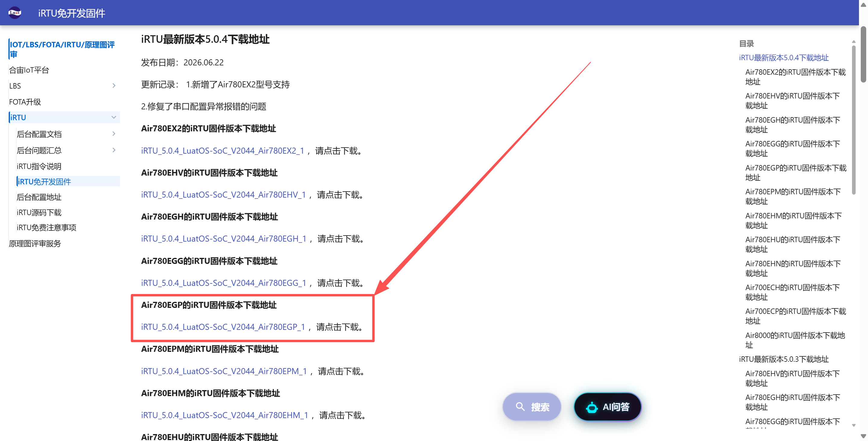This screenshot has height=441, width=868.
Task: Download iRTU_5.0.4 Air780EGP_1 firmware link
Action: pos(223,327)
